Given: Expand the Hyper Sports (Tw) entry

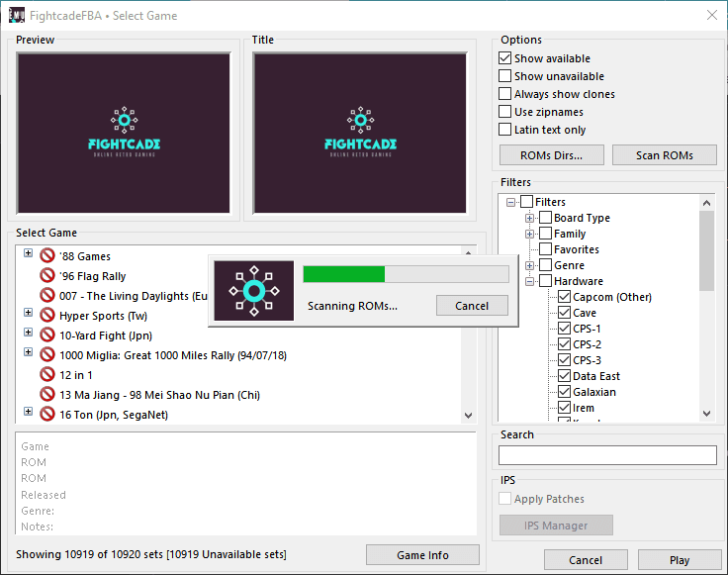Looking at the screenshot, I should click(x=29, y=312).
